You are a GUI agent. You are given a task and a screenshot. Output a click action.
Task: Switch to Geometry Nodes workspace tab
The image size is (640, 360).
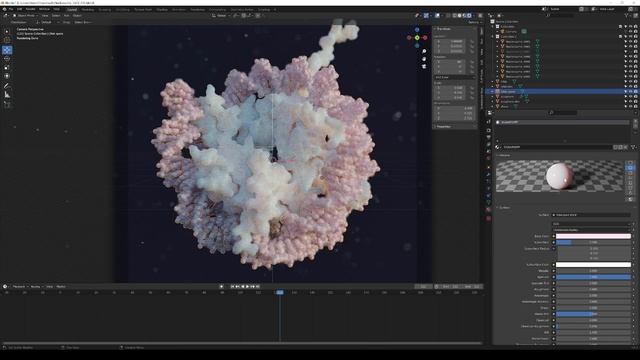(242, 9)
